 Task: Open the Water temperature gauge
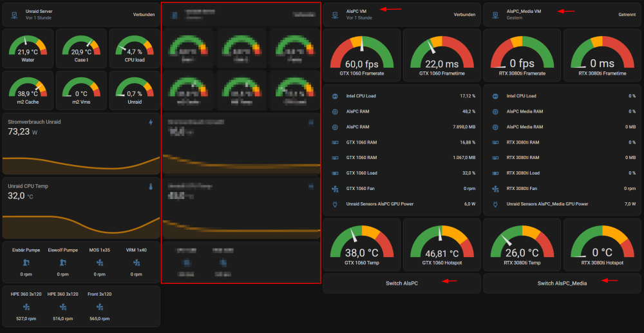click(x=28, y=48)
